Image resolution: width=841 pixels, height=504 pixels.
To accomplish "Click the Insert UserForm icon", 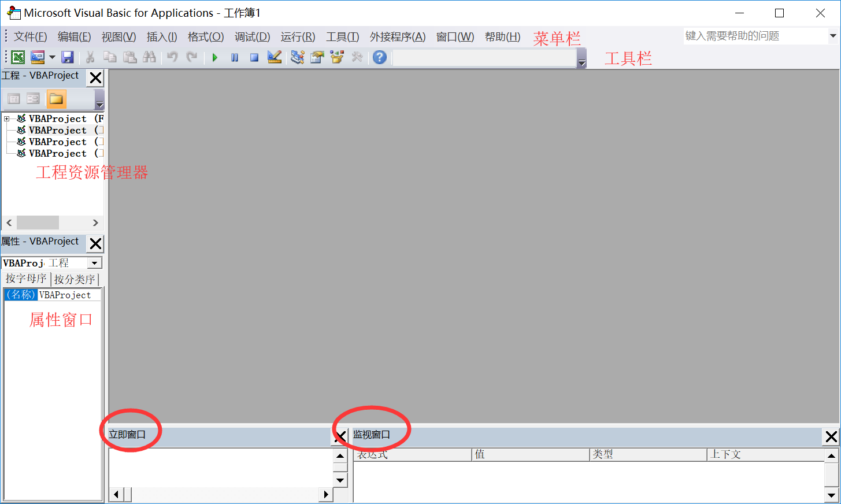I will (x=38, y=57).
